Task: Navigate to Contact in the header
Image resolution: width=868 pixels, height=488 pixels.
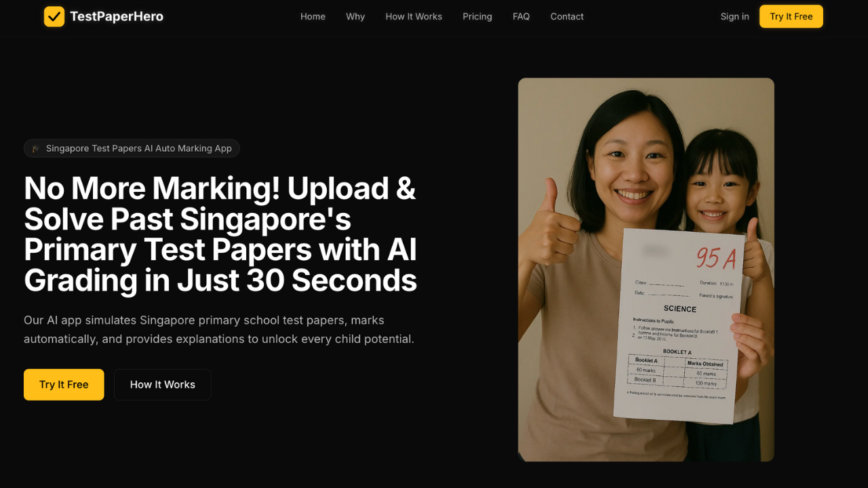Action: (567, 16)
